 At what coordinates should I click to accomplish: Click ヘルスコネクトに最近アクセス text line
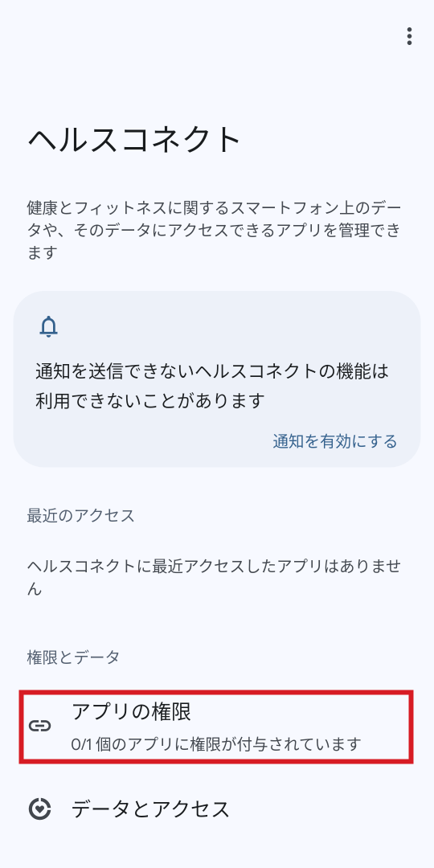click(214, 567)
